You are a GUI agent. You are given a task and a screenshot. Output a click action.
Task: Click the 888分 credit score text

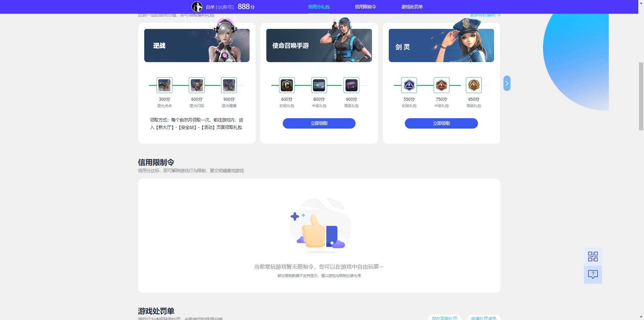pos(246,7)
